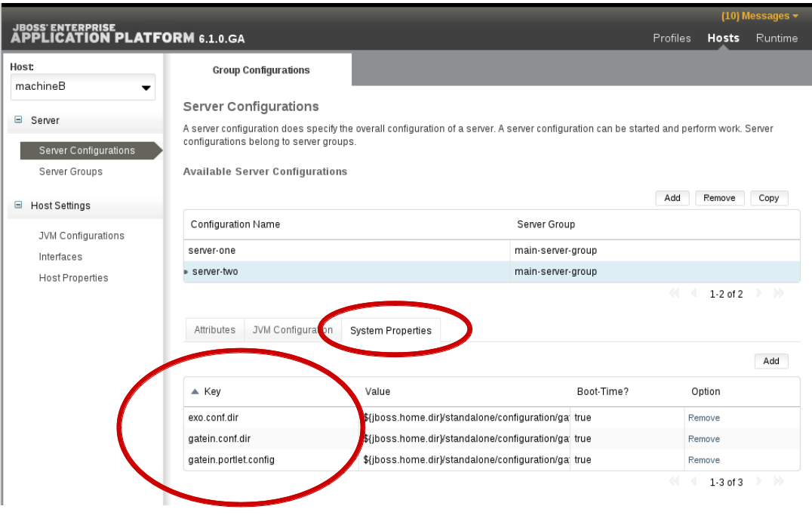Open Server Groups in sidebar
This screenshot has height=531, width=812.
click(x=71, y=171)
